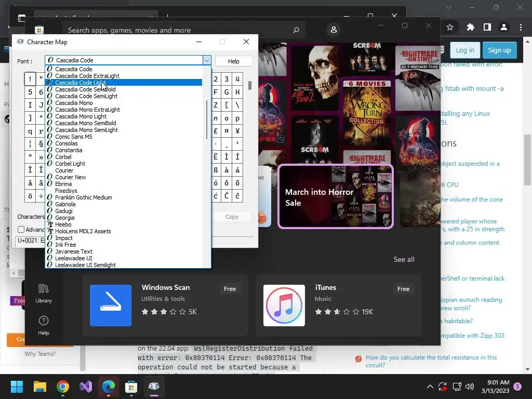This screenshot has width=532, height=399.
Task: Open Chrome extensions puzzle icon
Action: coord(470,27)
